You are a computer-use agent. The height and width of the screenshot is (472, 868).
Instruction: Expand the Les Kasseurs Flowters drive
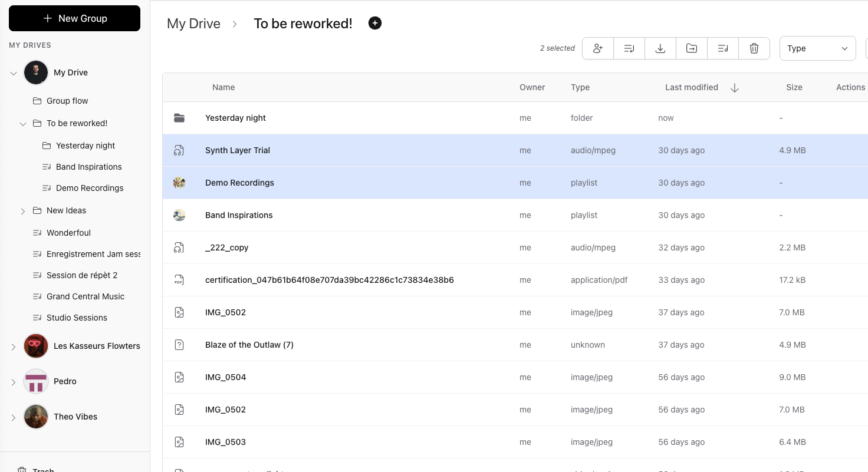pos(13,346)
